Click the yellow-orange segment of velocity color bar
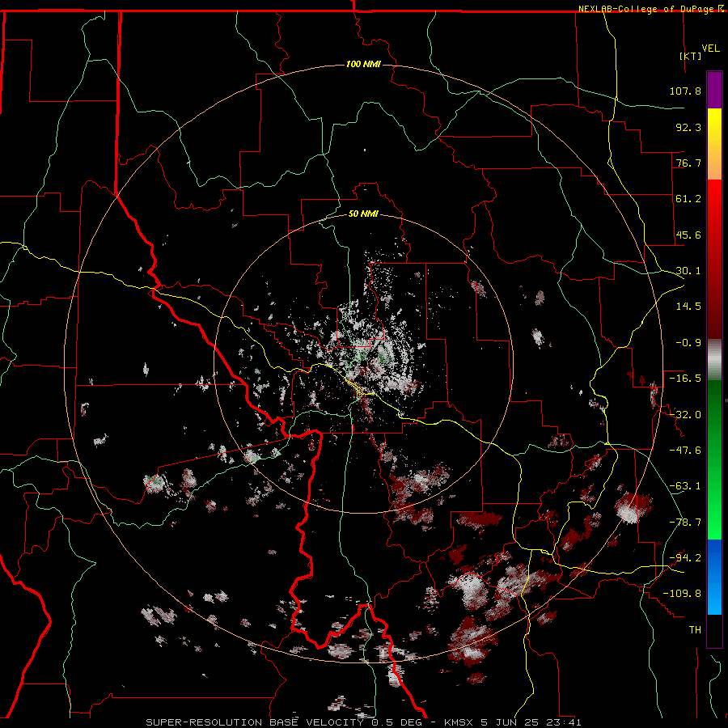Screen dimensions: 728x728 coord(714,144)
